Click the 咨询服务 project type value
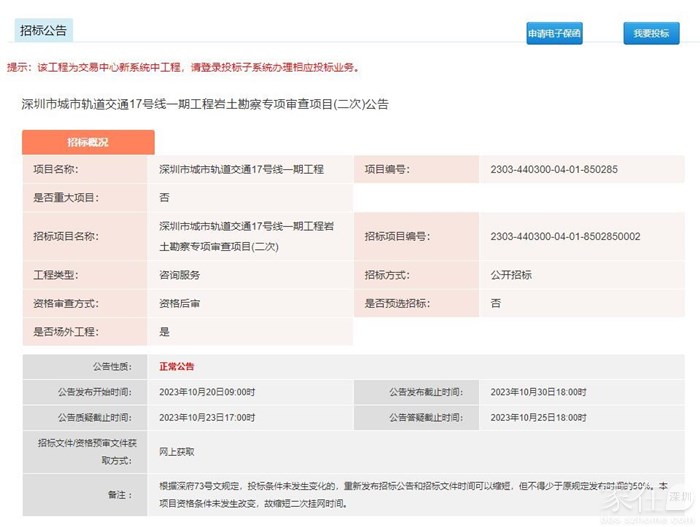 pos(180,275)
